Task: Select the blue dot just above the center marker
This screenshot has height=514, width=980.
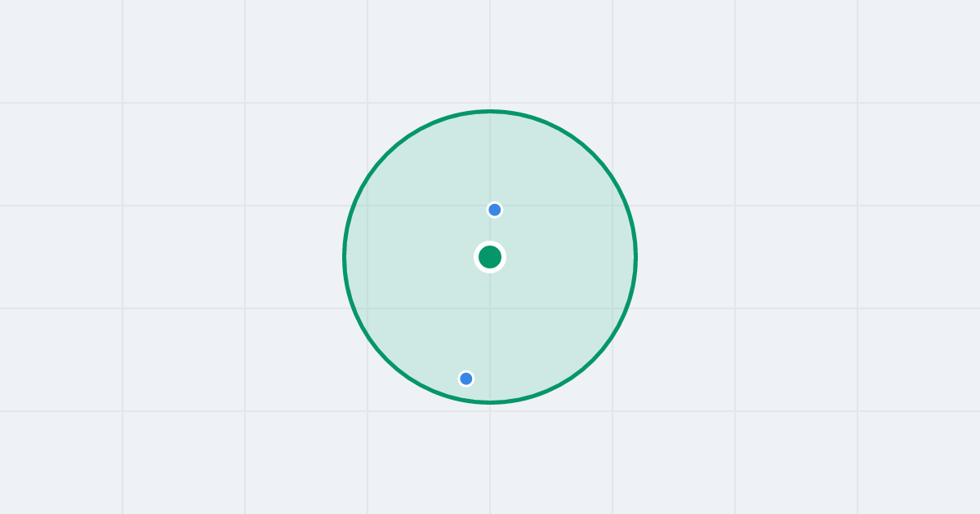Action: coord(495,210)
